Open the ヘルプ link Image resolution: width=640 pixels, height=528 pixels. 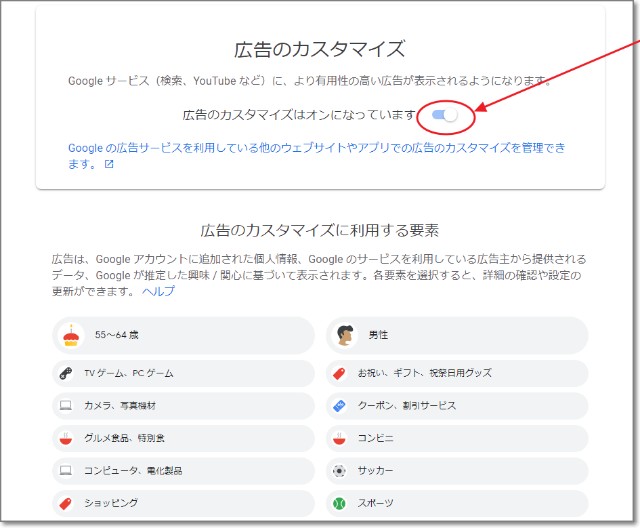pyautogui.click(x=158, y=291)
